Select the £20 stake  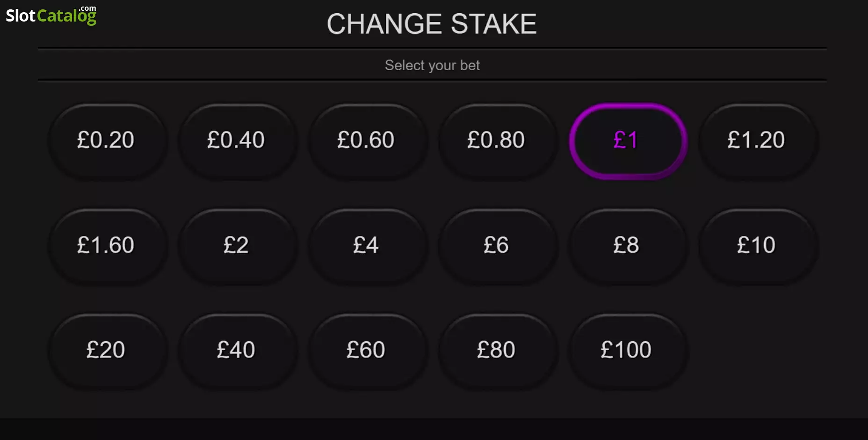[x=107, y=351]
